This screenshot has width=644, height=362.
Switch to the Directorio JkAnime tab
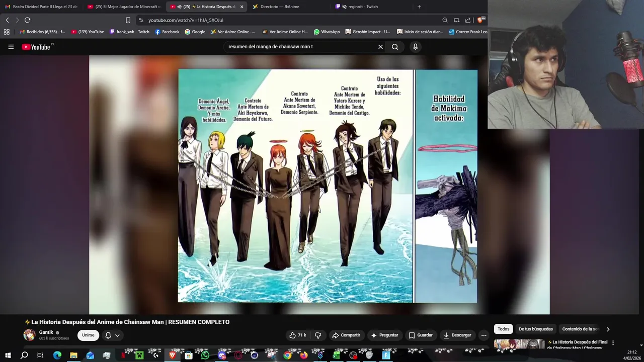coord(288,7)
